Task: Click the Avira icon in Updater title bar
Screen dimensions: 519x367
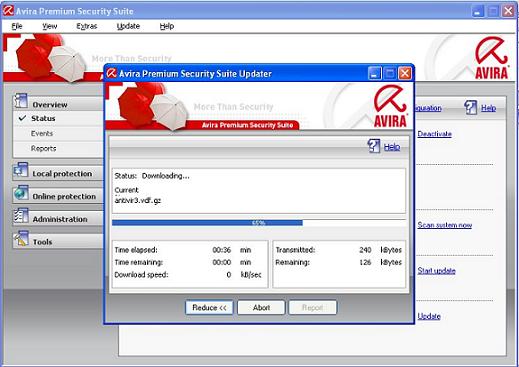Action: pos(112,73)
